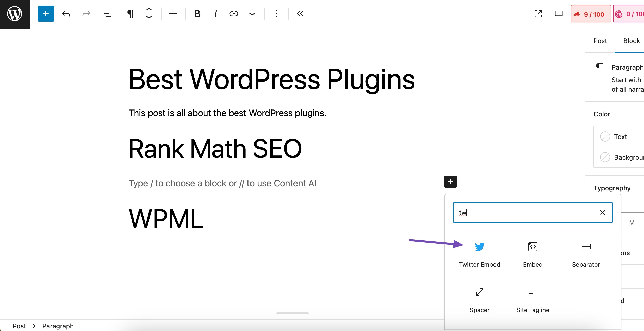The image size is (644, 331).
Task: Insert the generic Embed block
Action: (533, 254)
